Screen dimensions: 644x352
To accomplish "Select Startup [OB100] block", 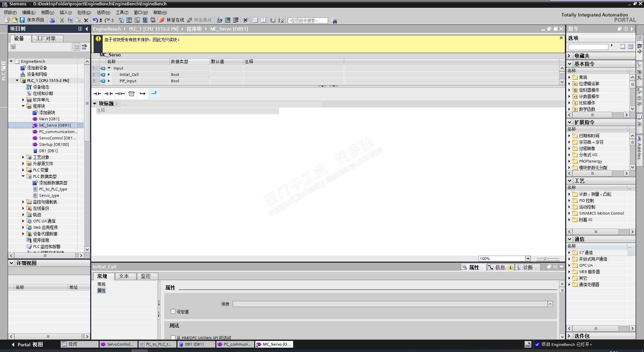I will 54,144.
